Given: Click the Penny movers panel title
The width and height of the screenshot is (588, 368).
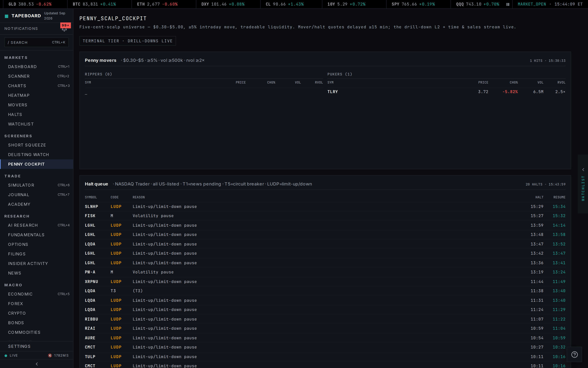Looking at the screenshot, I should coord(100,60).
